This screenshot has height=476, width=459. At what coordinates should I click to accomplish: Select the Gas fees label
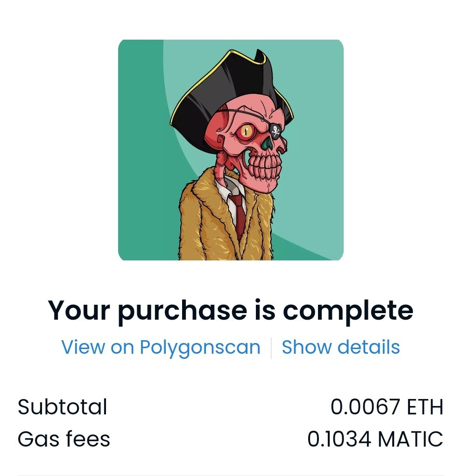pos(64,439)
